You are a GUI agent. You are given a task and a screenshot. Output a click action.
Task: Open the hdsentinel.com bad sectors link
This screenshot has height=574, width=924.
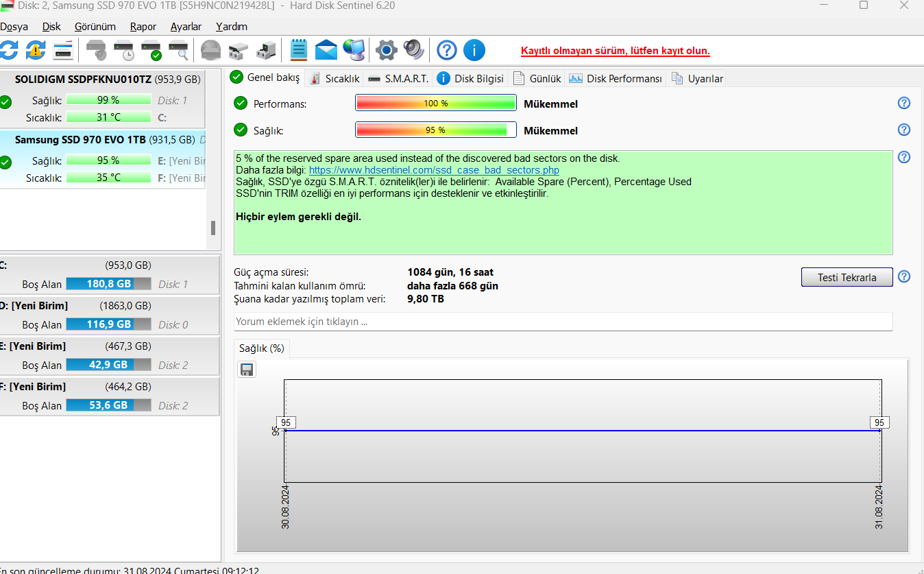434,170
